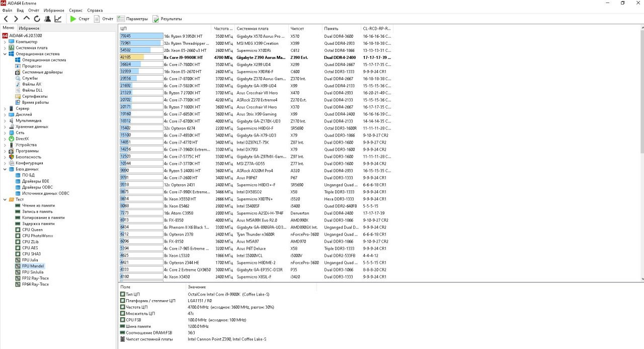Open the user-silhouette toolbar icon
Viewport: 644px width, 349px height.
coord(47,19)
